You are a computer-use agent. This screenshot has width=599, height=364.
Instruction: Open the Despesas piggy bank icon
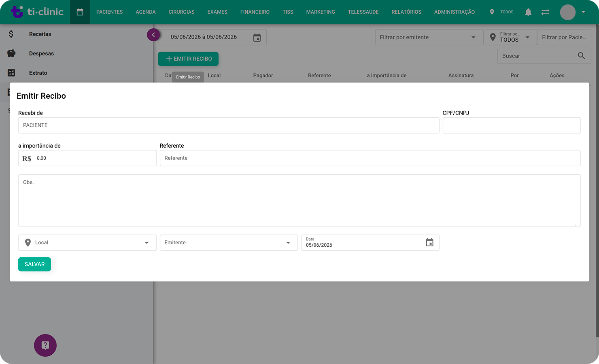(x=11, y=53)
